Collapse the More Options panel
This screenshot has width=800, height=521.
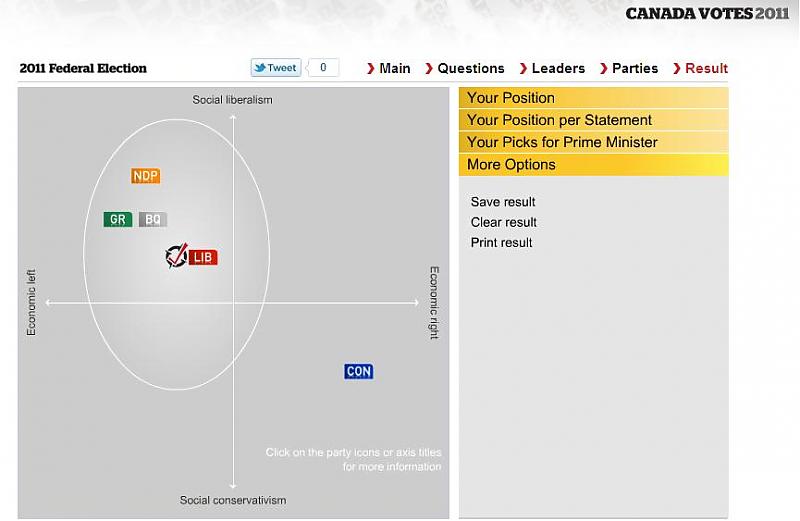pos(593,165)
